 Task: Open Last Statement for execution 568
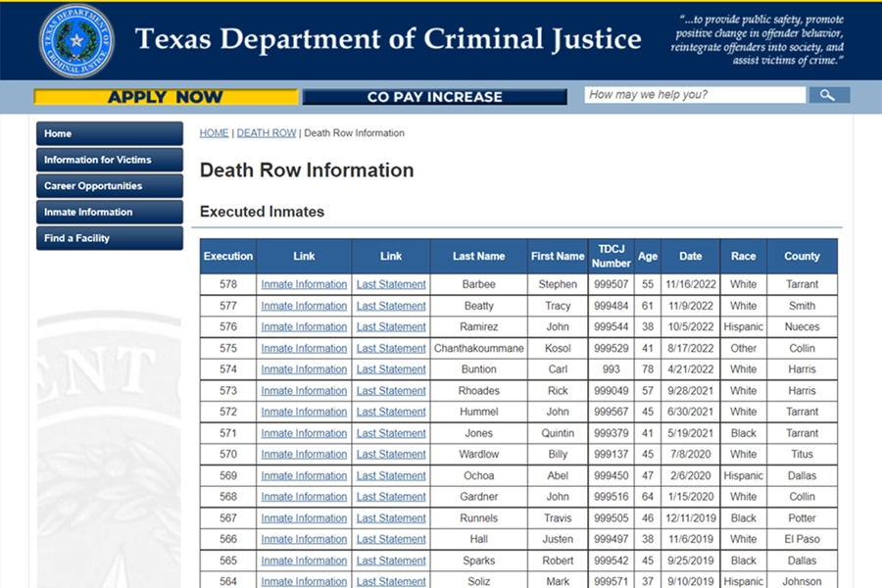[391, 497]
